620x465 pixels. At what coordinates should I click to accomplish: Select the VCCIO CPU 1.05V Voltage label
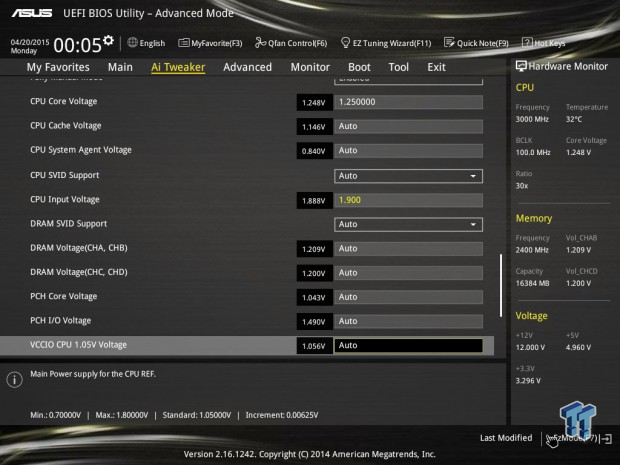click(78, 345)
